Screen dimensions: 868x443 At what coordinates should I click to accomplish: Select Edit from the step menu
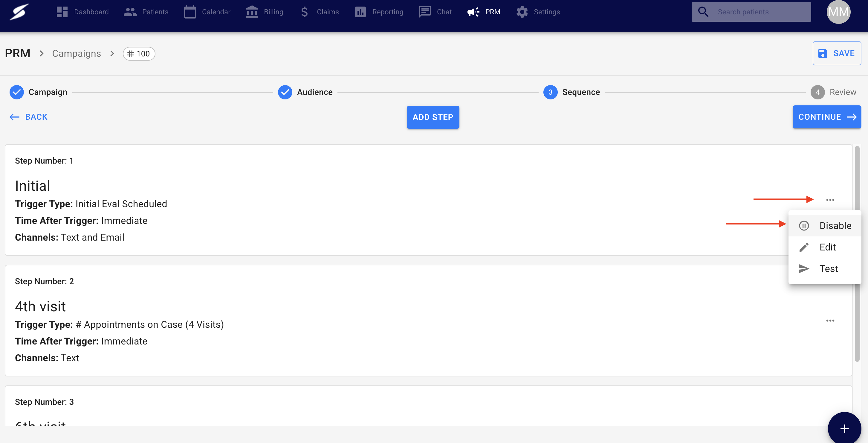tap(827, 247)
